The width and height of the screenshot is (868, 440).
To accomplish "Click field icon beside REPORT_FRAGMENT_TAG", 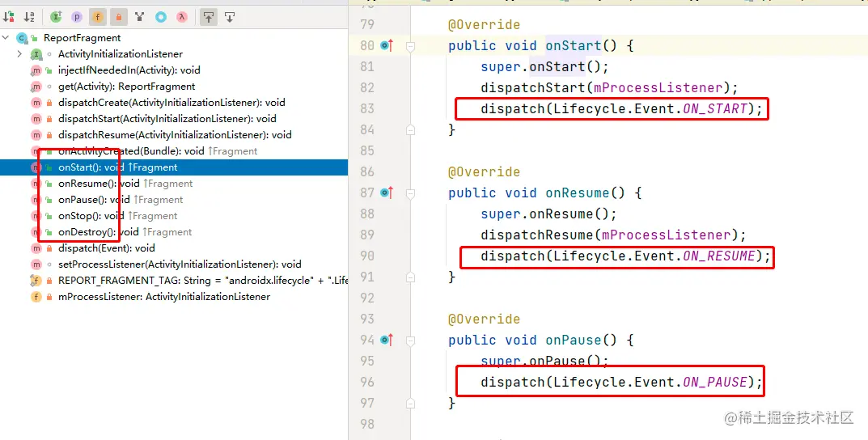I will [36, 280].
